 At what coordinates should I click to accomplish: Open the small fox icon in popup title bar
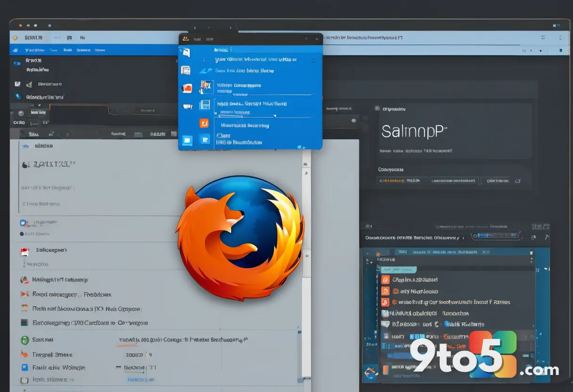tap(186, 39)
